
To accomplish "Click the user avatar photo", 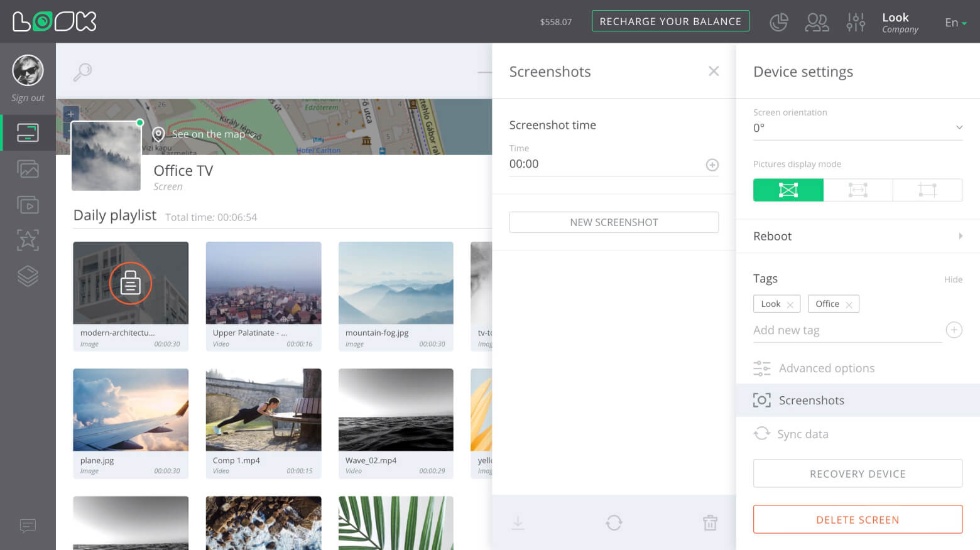I will click(28, 70).
